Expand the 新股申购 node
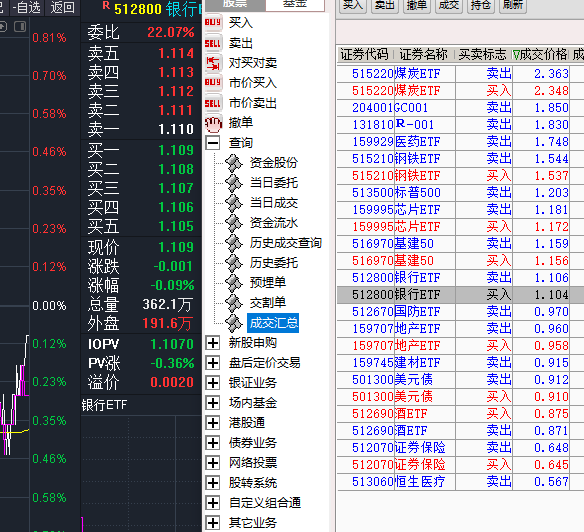 coord(213,343)
